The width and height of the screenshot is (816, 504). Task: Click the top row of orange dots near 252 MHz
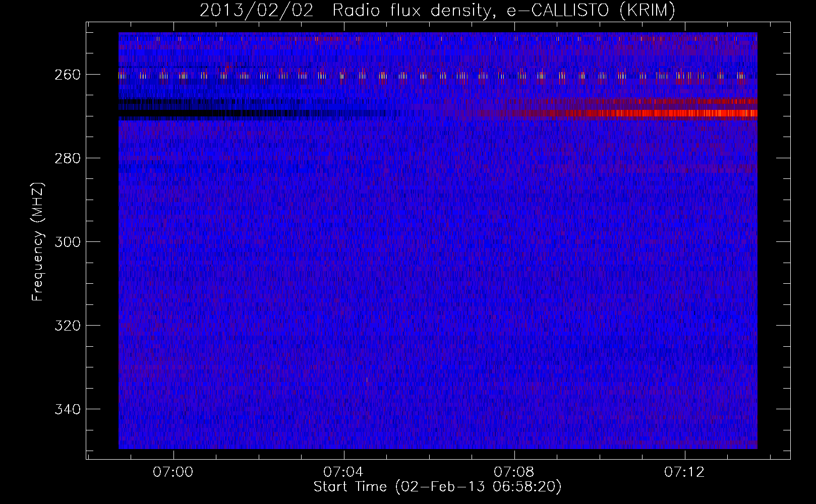438,38
